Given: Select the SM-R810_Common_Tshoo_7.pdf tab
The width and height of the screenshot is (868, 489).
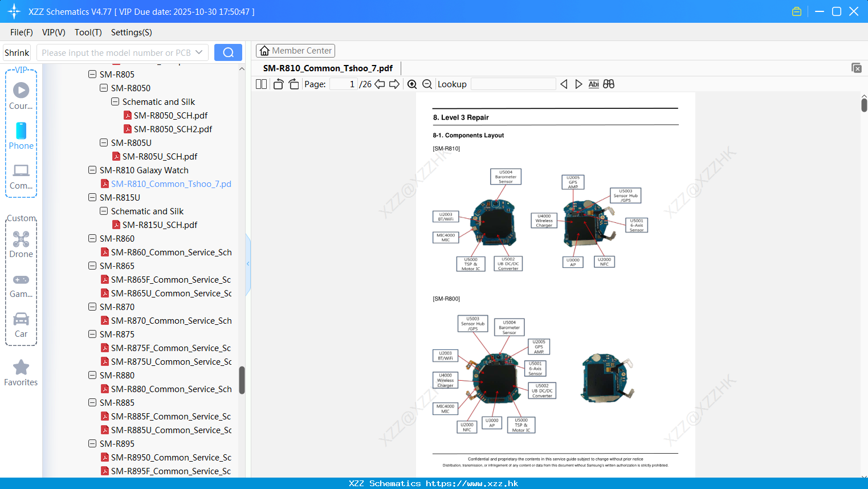Looking at the screenshot, I should tap(328, 68).
